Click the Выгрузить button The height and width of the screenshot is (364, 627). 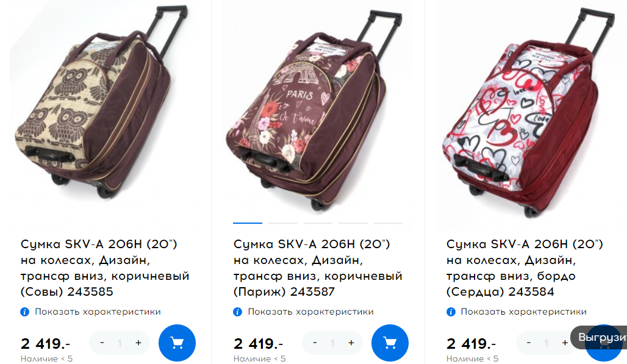[598, 338]
